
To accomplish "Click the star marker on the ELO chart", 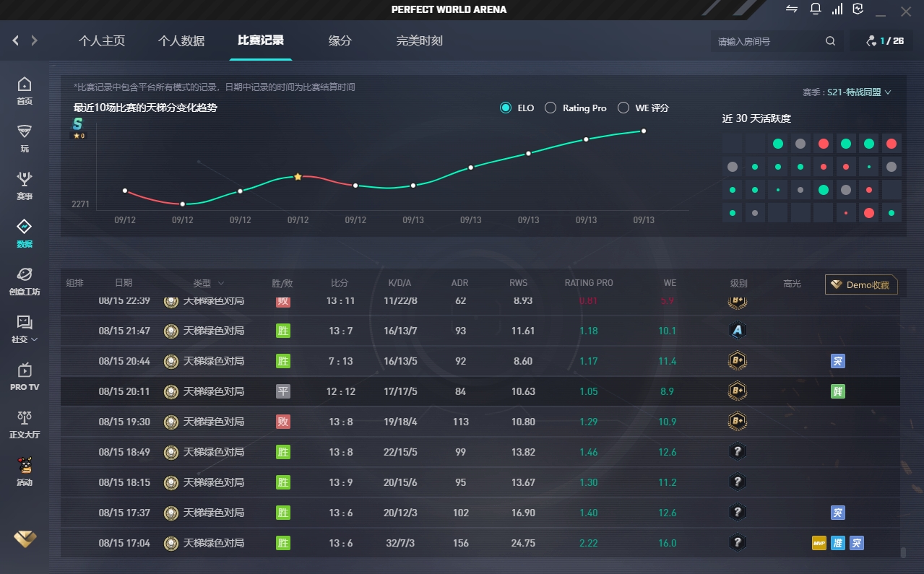I will [298, 176].
